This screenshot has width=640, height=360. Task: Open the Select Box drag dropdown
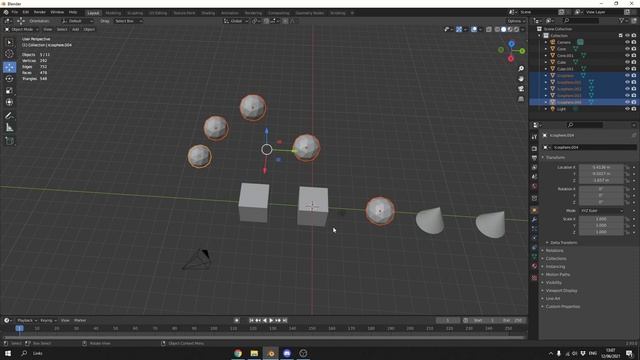(x=128, y=21)
